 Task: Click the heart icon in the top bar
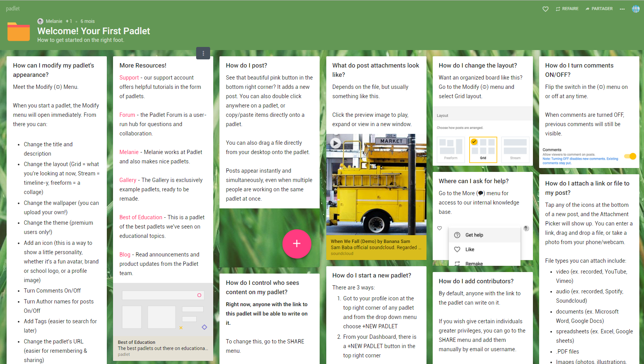(545, 9)
